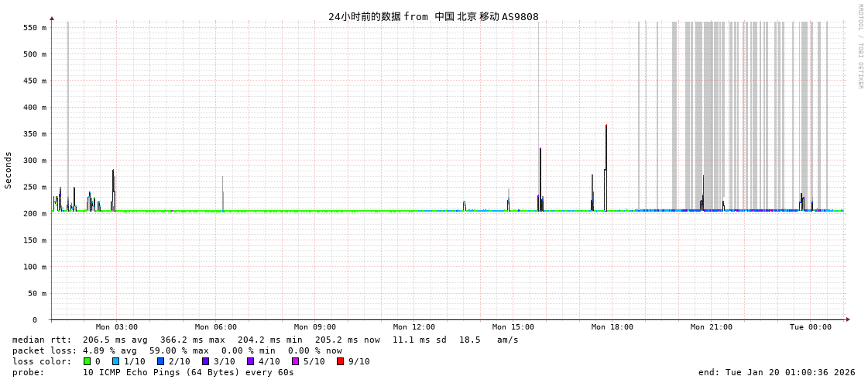Click the purple 3/10 loss swatch
The image size is (868, 383).
pyautogui.click(x=205, y=361)
